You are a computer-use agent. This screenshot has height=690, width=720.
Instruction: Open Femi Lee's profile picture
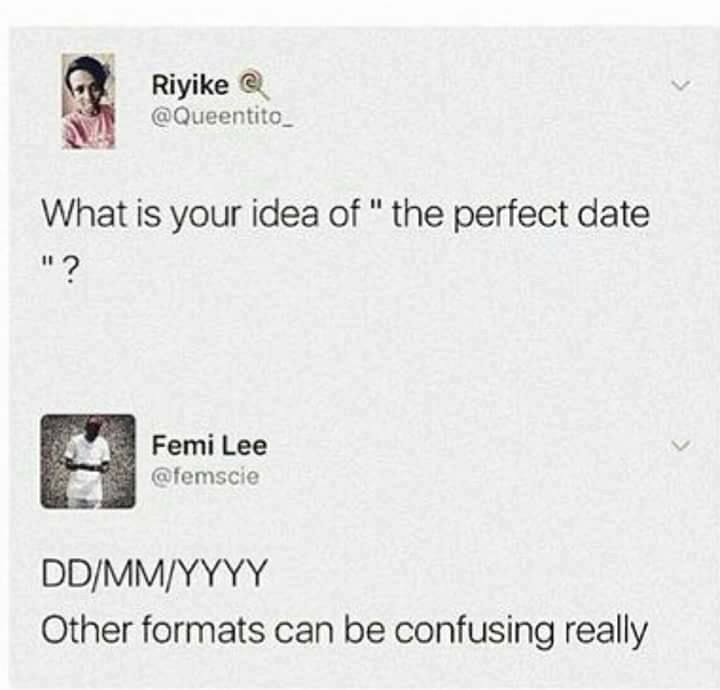click(87, 461)
